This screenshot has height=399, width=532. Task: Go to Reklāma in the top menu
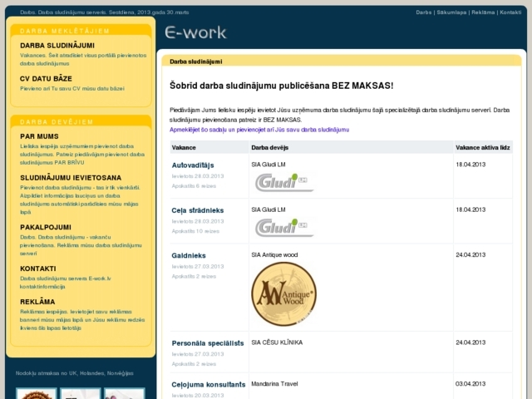tap(483, 13)
